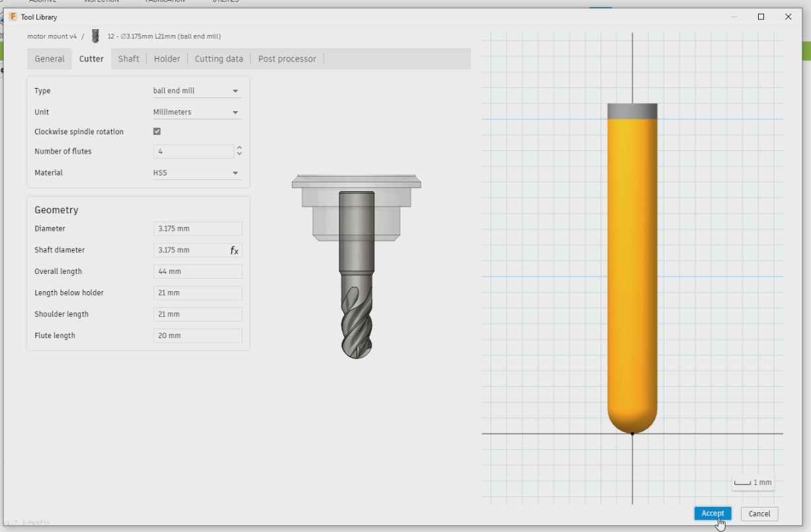Minimize the Tool Library window

[734, 17]
